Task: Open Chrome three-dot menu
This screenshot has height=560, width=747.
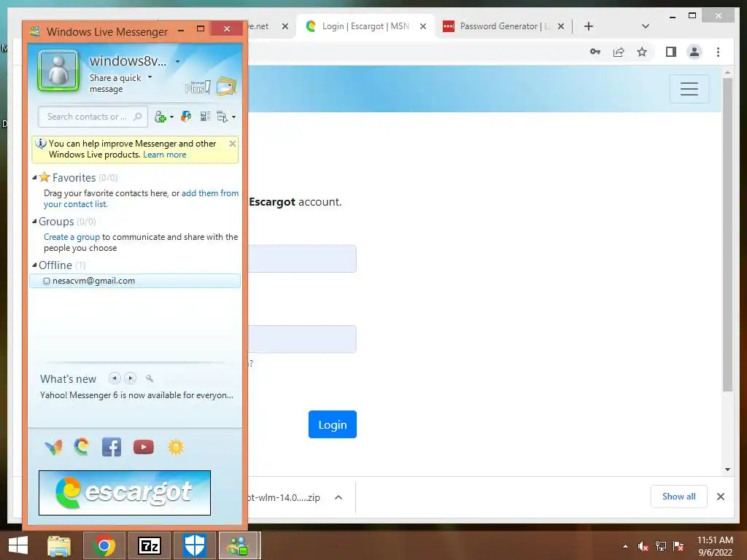Action: [718, 52]
